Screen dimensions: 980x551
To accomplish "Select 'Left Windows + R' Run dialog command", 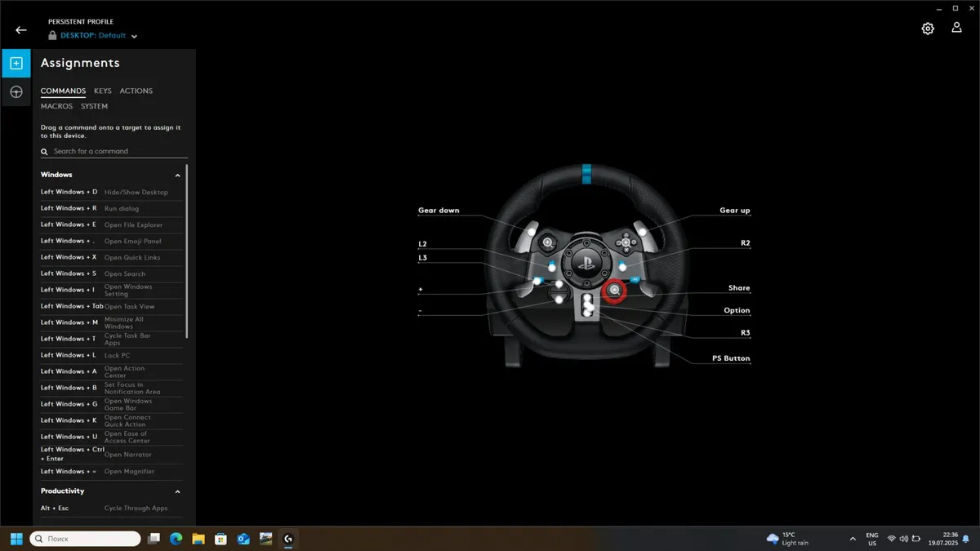I will 112,208.
